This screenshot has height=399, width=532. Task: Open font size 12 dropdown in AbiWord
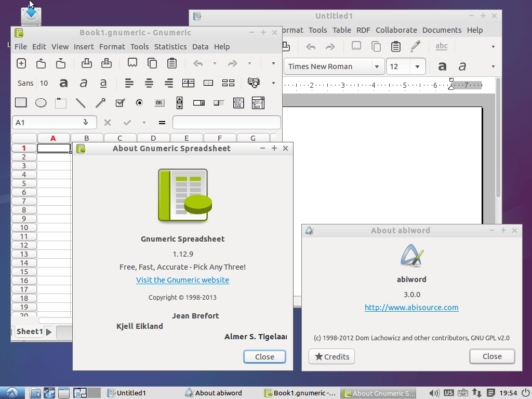[x=417, y=66]
